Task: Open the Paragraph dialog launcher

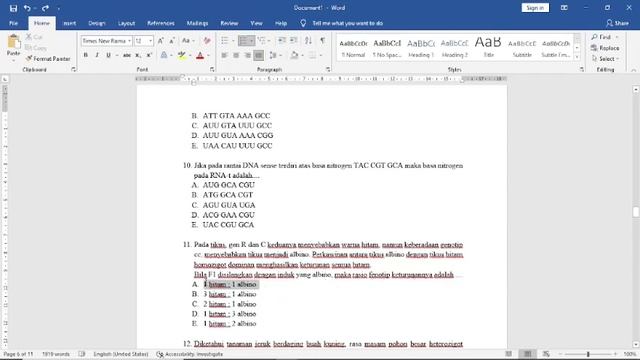Action: click(328, 70)
